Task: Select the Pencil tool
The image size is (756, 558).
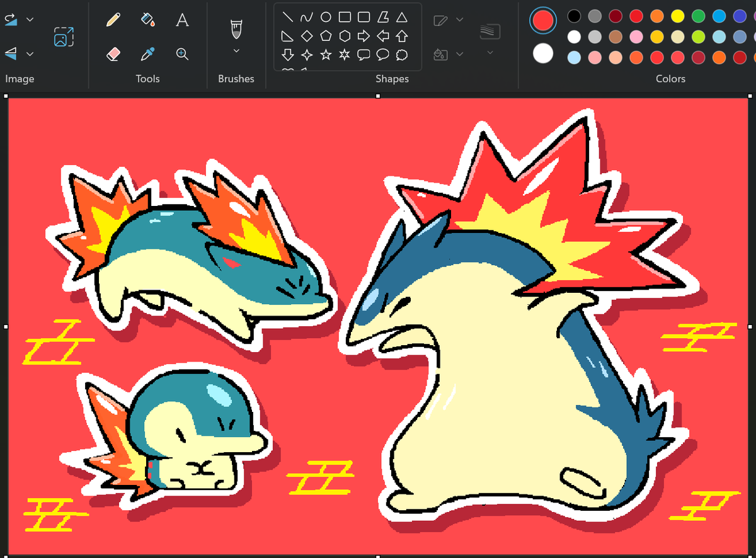Action: tap(113, 20)
